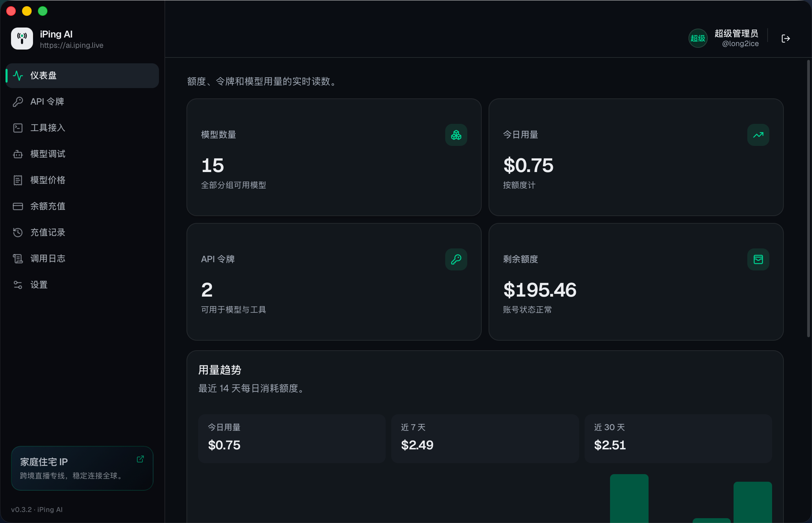
Task: Navigate to 模型价格 page
Action: click(x=82, y=180)
